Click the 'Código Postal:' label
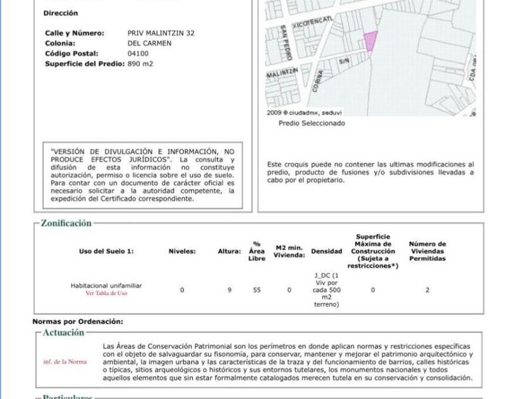Image resolution: width=532 pixels, height=399 pixels. click(x=72, y=53)
